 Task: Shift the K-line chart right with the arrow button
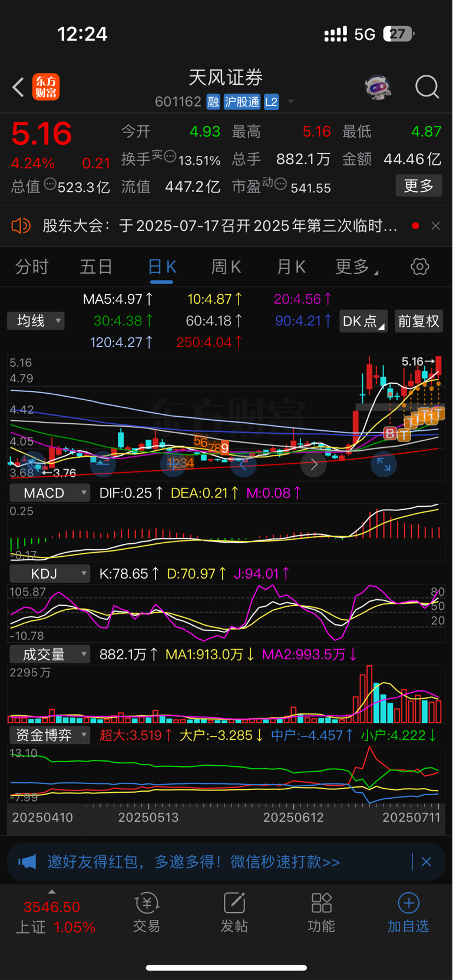pyautogui.click(x=313, y=464)
